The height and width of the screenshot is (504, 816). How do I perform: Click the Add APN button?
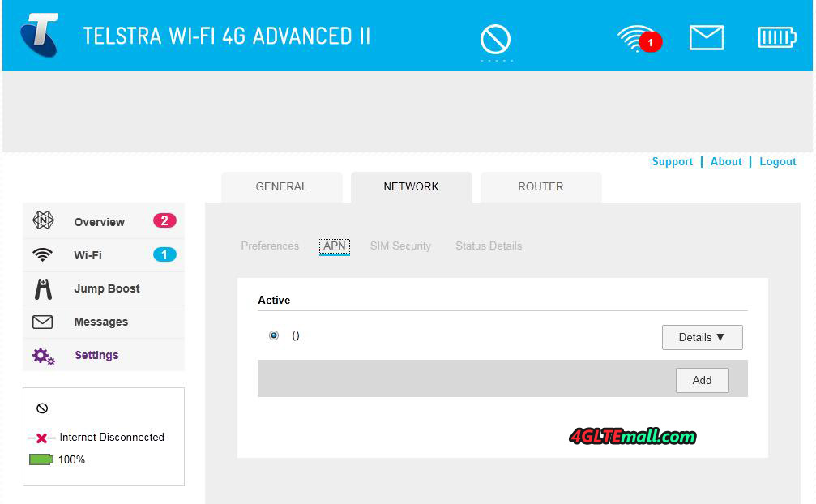coord(702,380)
